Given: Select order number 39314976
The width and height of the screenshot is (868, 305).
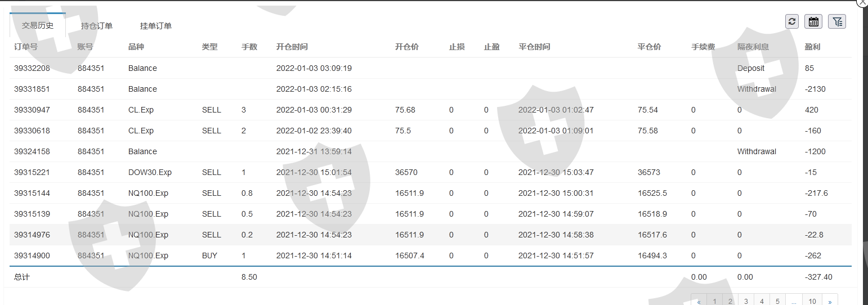Looking at the screenshot, I should (x=32, y=235).
